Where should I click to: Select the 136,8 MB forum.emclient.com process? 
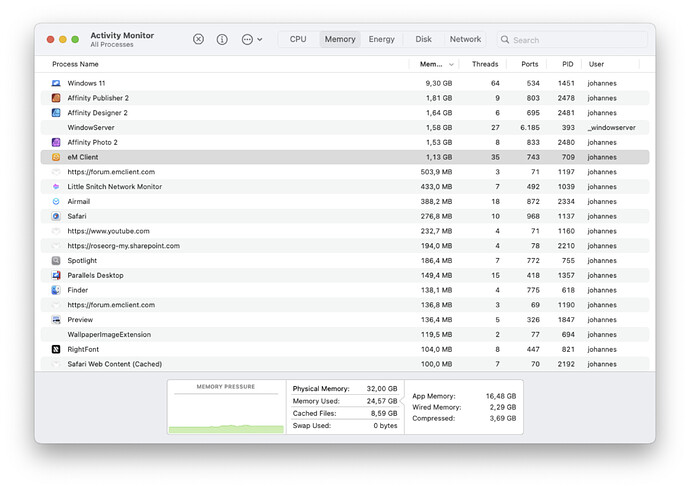(x=345, y=305)
